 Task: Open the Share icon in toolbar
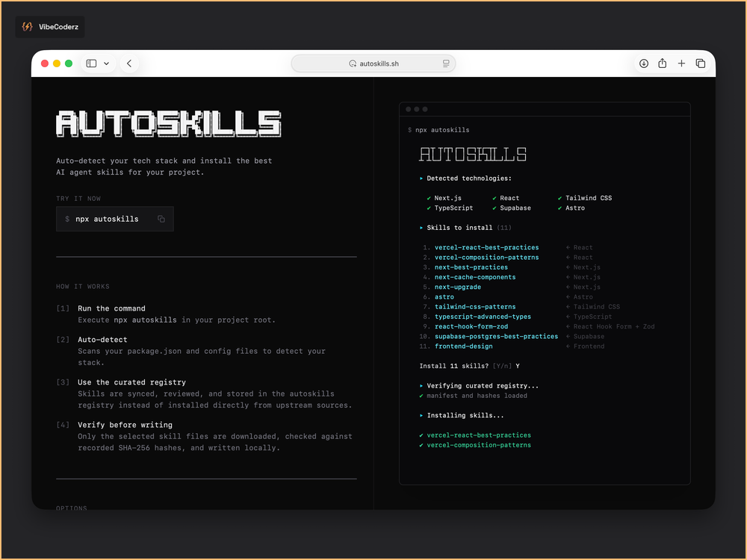pyautogui.click(x=662, y=63)
